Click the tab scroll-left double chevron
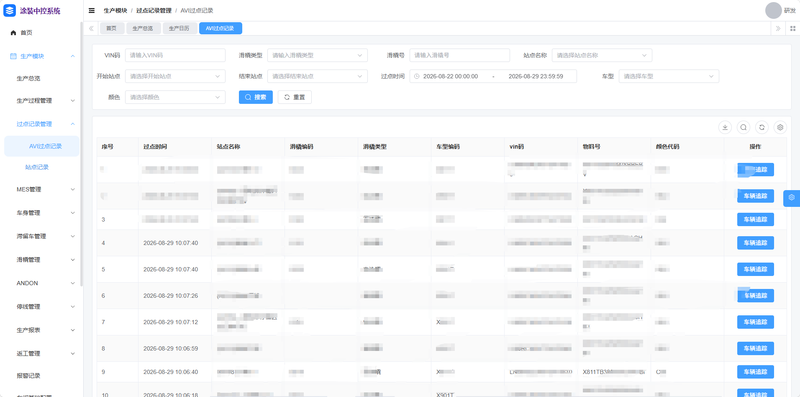Image resolution: width=800 pixels, height=397 pixels. tap(91, 29)
